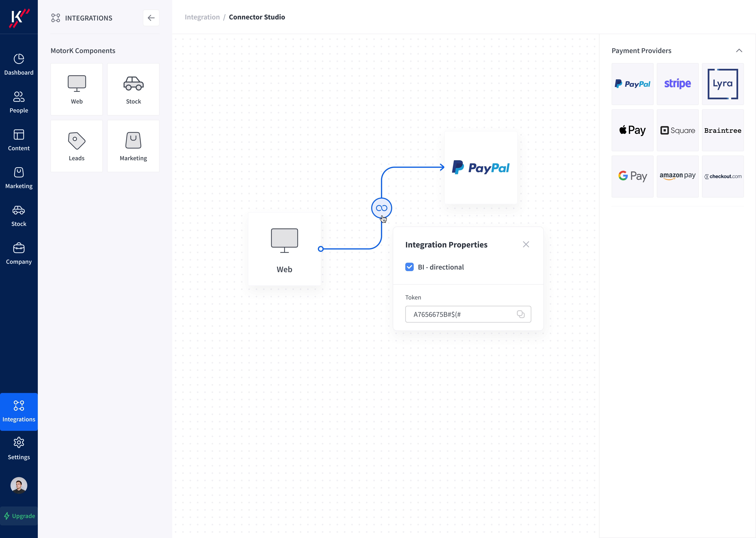Select Integrations in the sidebar

pyautogui.click(x=19, y=411)
